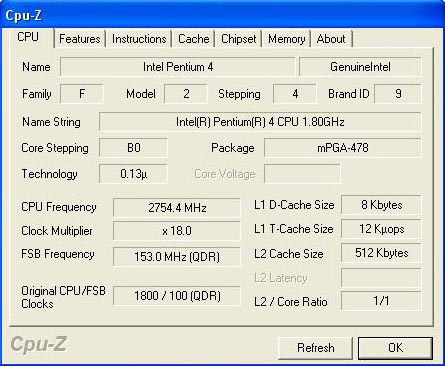This screenshot has width=445, height=366.
Task: Click the Family label
Action: (37, 94)
